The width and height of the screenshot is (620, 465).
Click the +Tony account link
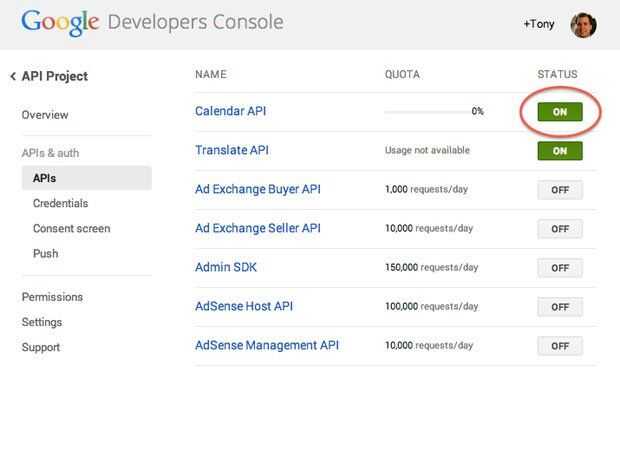pyautogui.click(x=538, y=25)
